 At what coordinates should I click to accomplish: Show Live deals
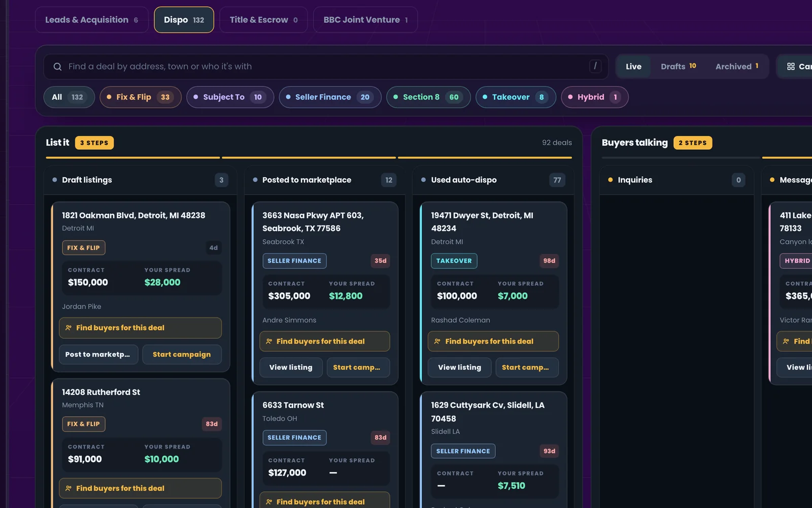pos(633,67)
